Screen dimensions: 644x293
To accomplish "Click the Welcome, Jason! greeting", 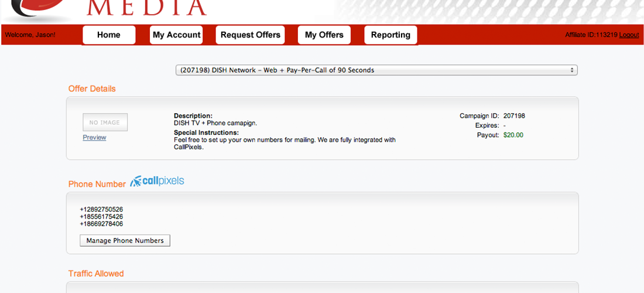I will pos(30,35).
